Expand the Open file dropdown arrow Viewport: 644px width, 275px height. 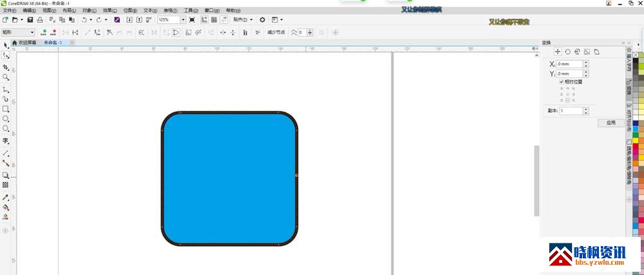tap(21, 20)
